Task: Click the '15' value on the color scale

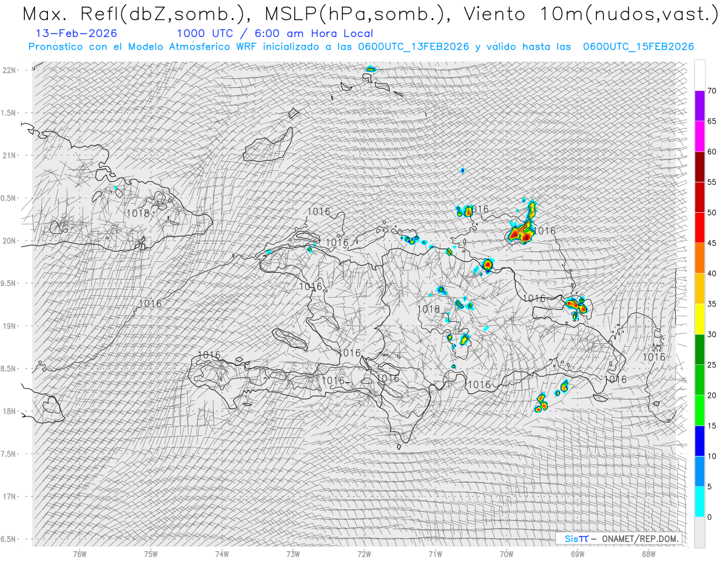Action: [x=712, y=426]
